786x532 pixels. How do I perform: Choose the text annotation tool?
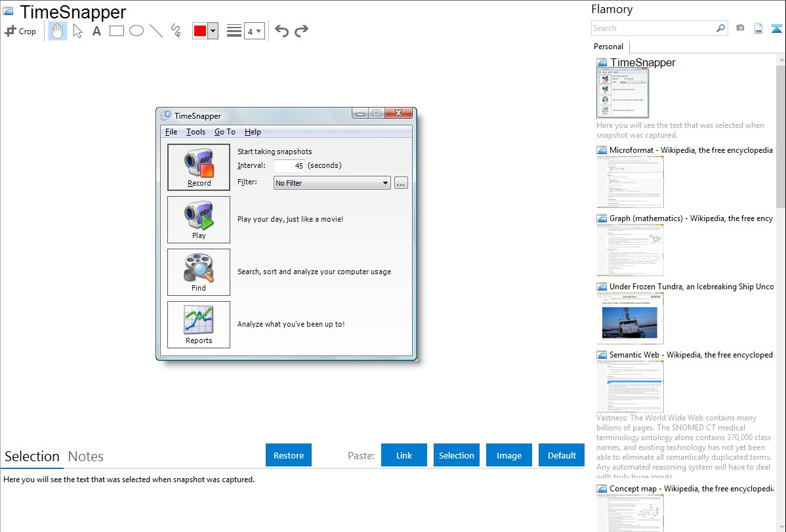click(96, 31)
